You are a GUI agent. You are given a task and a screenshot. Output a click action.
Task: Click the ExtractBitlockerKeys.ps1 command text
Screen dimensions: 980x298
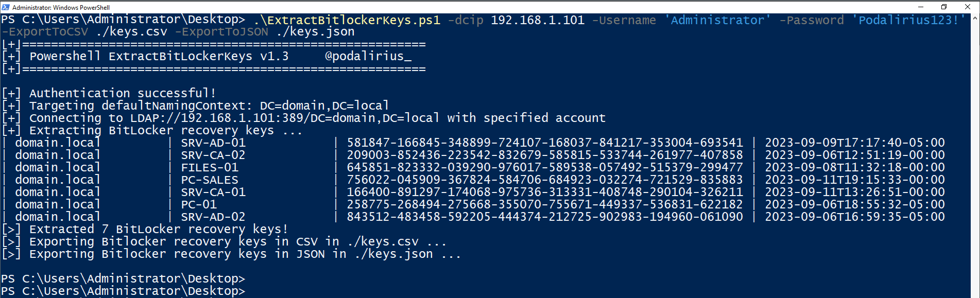click(x=347, y=20)
